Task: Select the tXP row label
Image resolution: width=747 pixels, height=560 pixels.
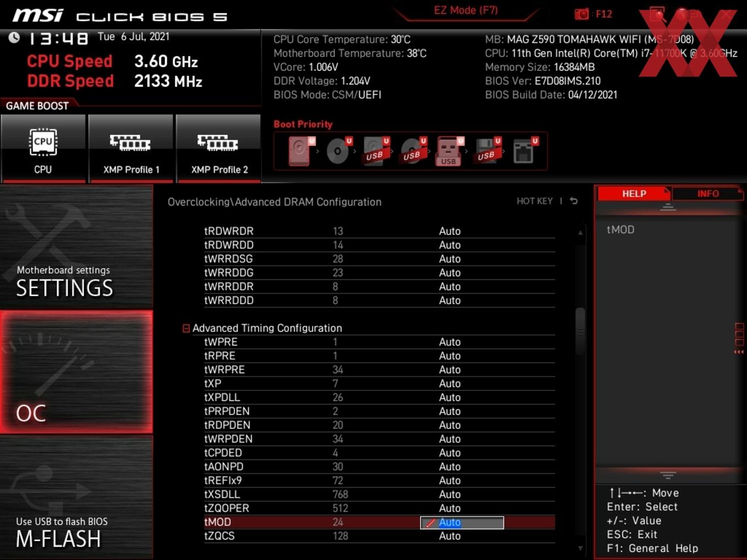Action: pyautogui.click(x=213, y=384)
